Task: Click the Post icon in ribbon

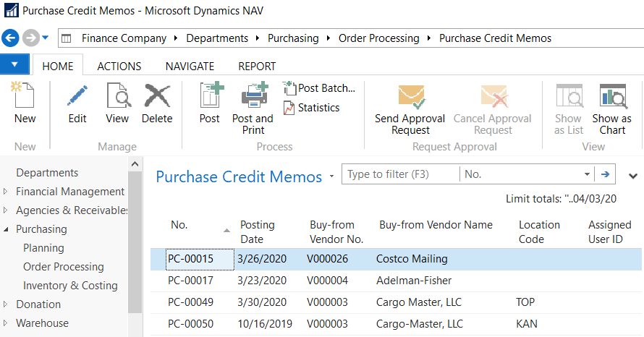Action: pyautogui.click(x=210, y=97)
